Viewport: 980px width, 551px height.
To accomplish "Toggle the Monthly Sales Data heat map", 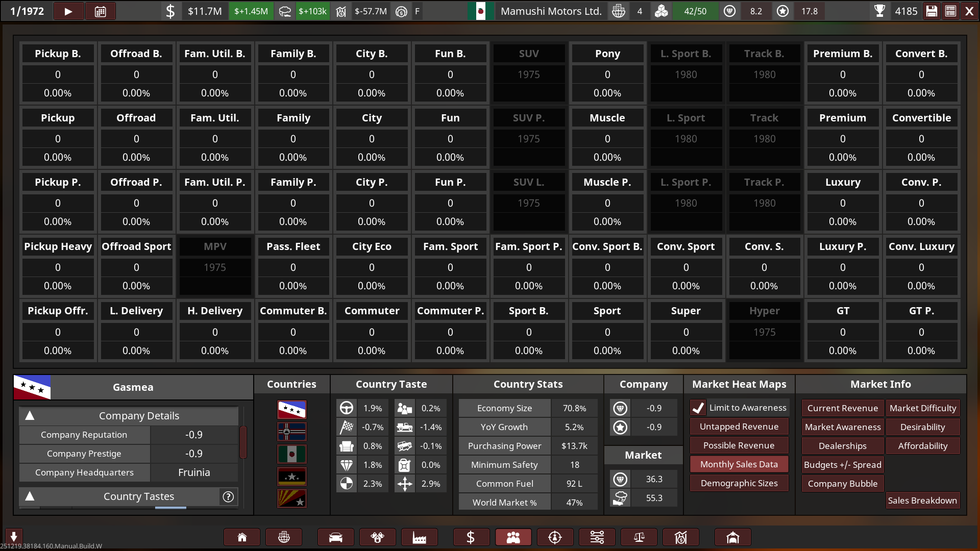I will coord(739,464).
